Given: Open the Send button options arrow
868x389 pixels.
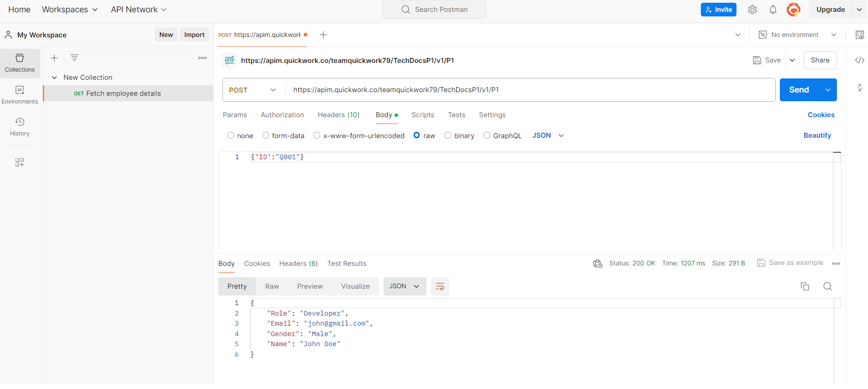Looking at the screenshot, I should [x=828, y=90].
